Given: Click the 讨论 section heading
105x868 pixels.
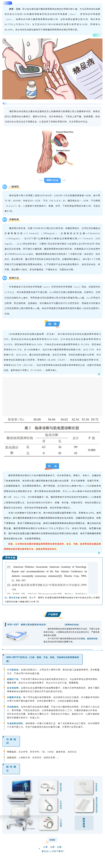Looking at the screenshot, I should click(x=52, y=466).
